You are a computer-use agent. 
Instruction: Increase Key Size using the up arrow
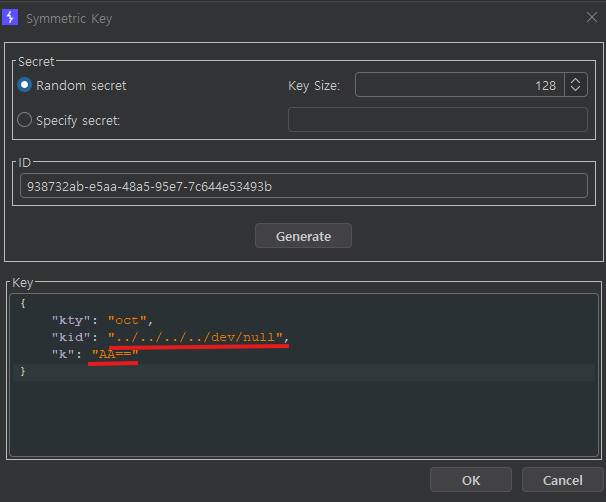tap(576, 80)
